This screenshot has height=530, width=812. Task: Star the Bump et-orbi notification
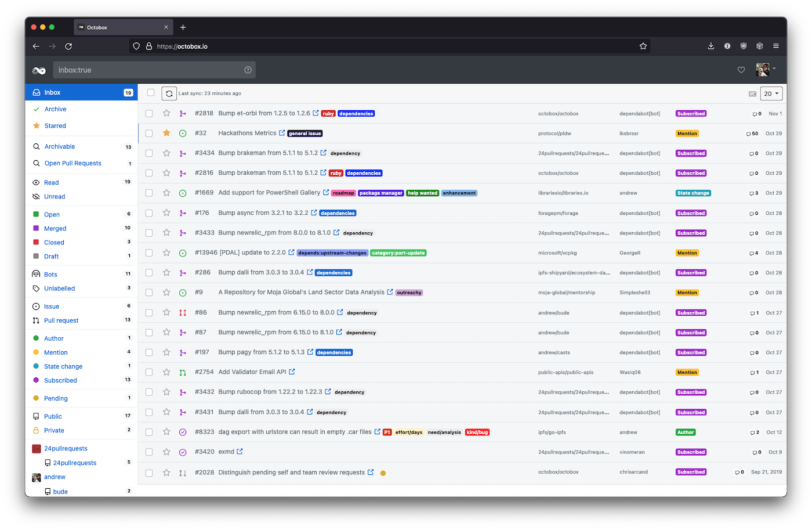click(x=166, y=113)
